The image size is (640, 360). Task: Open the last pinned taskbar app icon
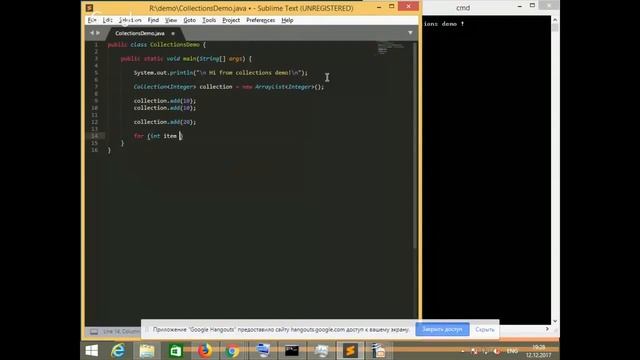click(x=379, y=351)
